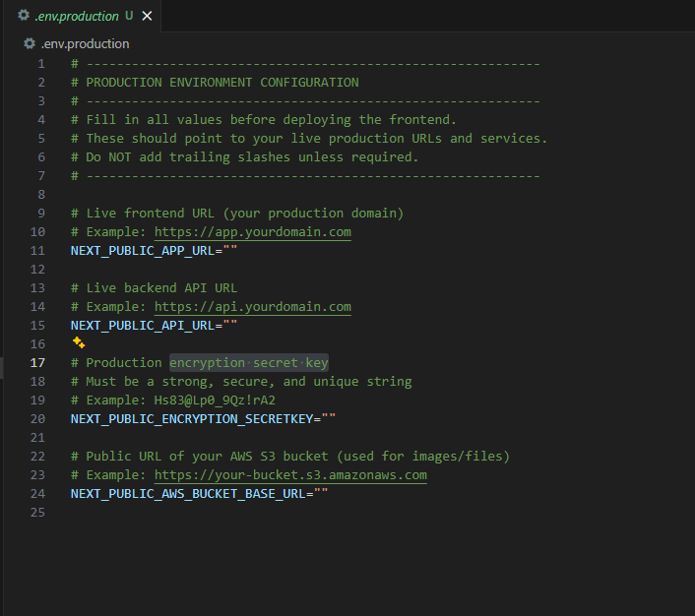Click the breadcrumb gear file icon

click(30, 43)
